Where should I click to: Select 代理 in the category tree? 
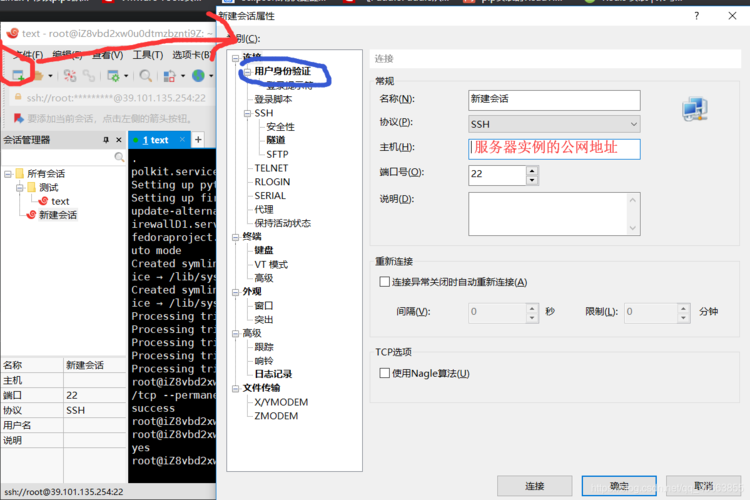pyautogui.click(x=264, y=210)
